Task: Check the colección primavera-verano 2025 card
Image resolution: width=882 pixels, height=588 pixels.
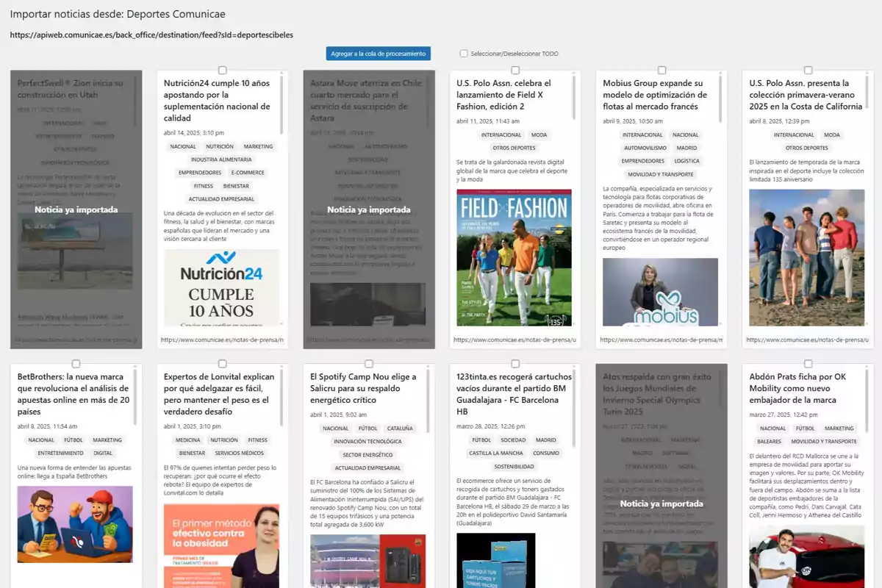Action: coord(808,71)
